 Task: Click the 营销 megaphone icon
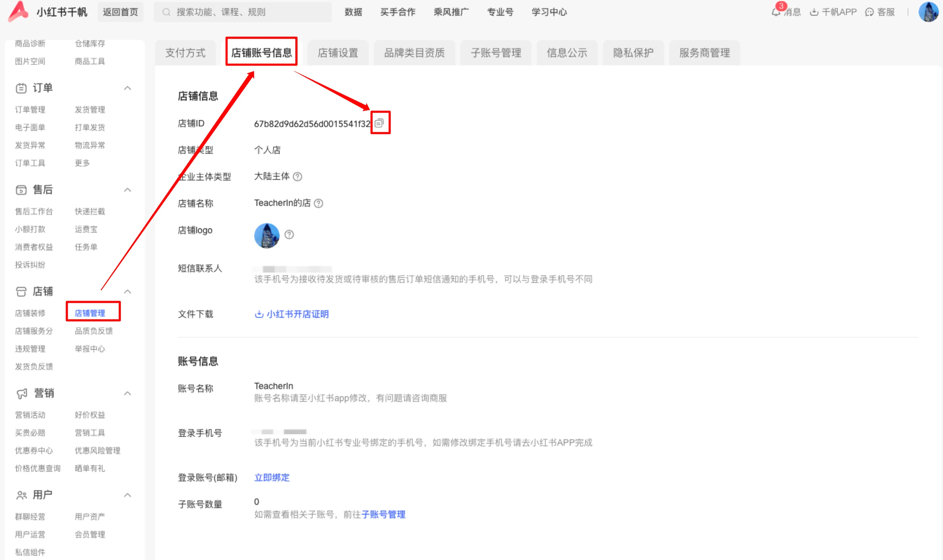tap(22, 394)
